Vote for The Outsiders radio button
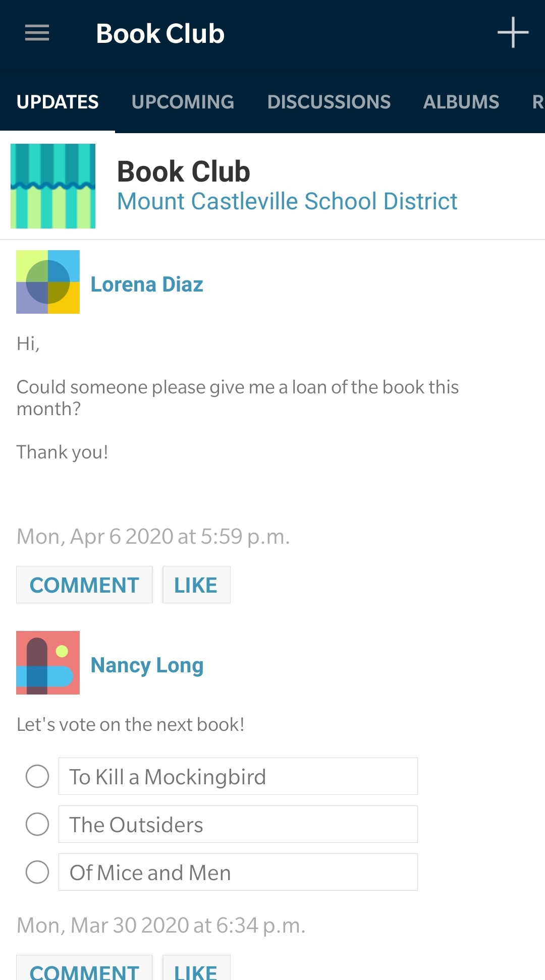 37,824
